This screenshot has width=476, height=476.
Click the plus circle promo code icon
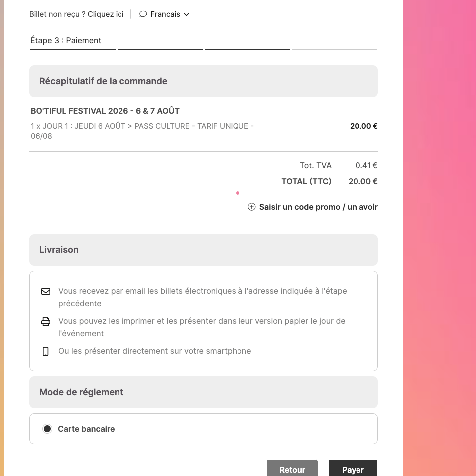click(252, 207)
